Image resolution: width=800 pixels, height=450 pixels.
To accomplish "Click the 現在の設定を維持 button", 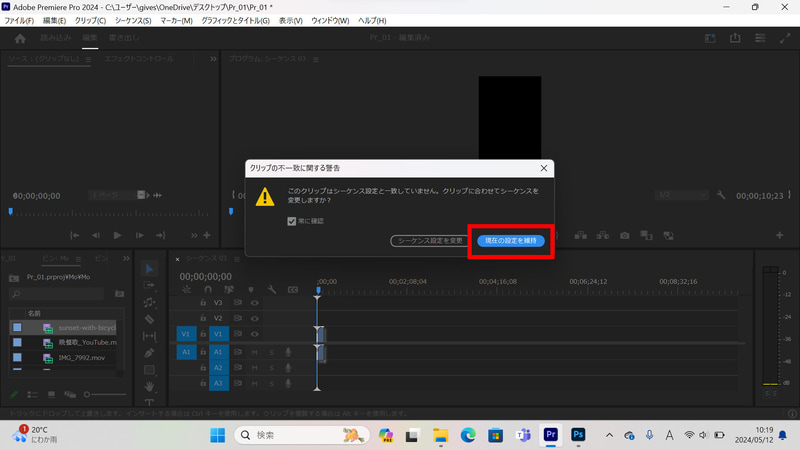I will coord(511,240).
